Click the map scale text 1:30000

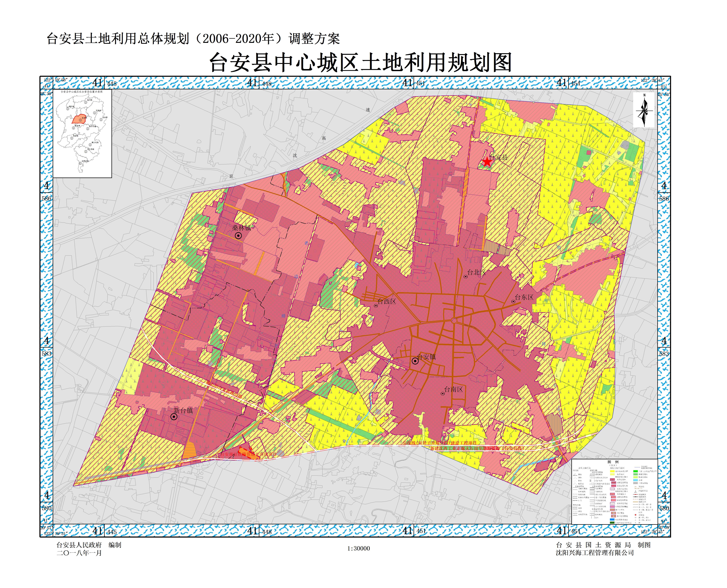[359, 548]
